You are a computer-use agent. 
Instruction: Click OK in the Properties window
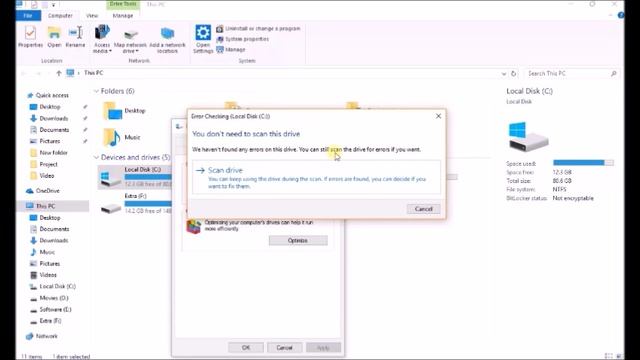pos(246,347)
